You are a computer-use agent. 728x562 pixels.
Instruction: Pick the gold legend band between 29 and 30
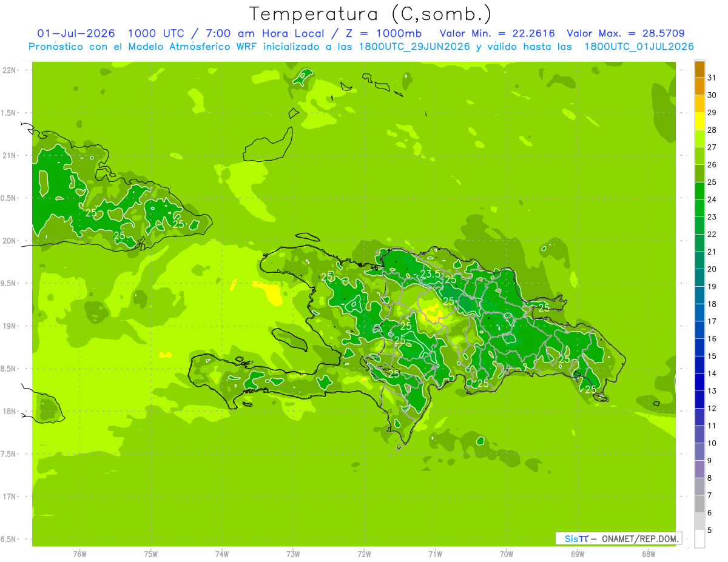click(x=699, y=104)
